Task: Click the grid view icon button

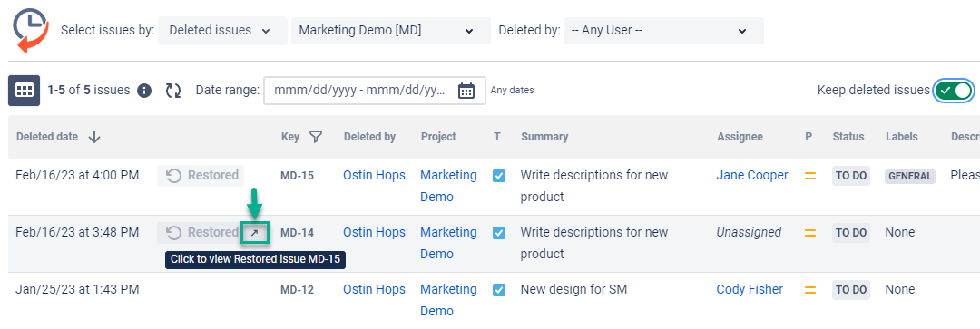Action: click(x=24, y=91)
